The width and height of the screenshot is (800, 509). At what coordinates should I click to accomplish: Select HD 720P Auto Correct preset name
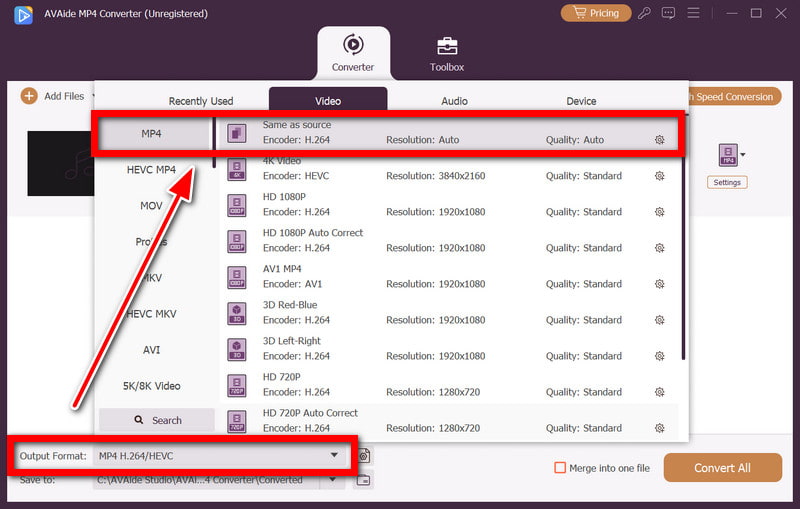click(x=310, y=413)
